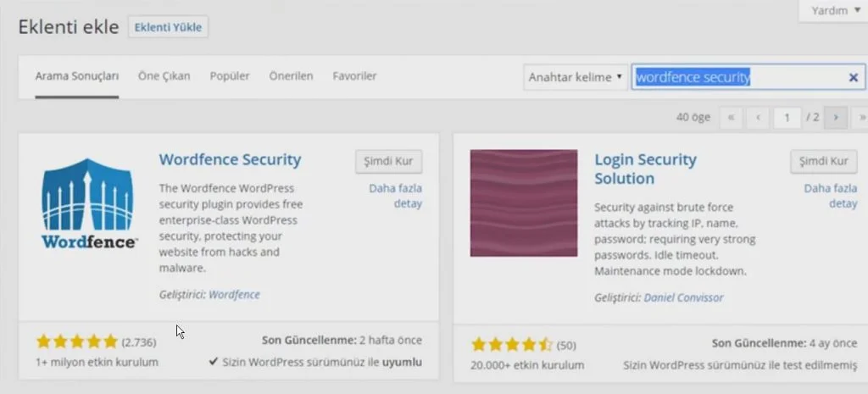Select the Önerilen tab
This screenshot has width=868, height=394.
point(291,76)
